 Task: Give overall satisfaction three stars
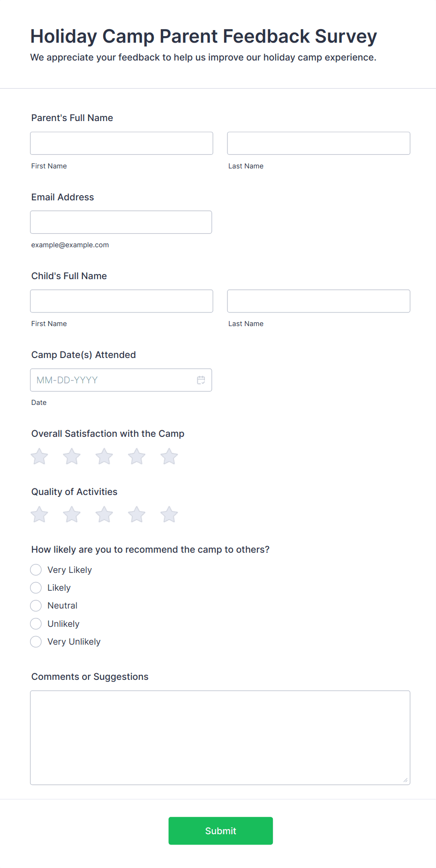(x=104, y=457)
